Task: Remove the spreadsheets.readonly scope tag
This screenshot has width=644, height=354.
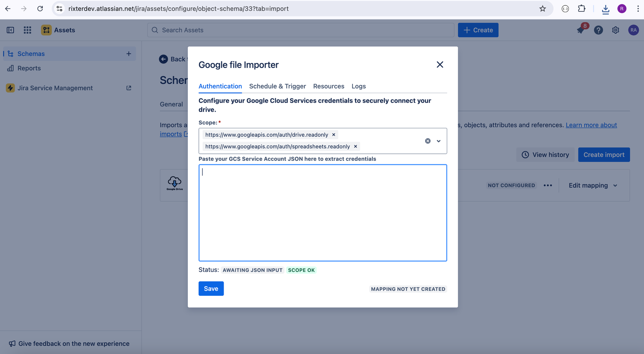Action: click(x=356, y=146)
